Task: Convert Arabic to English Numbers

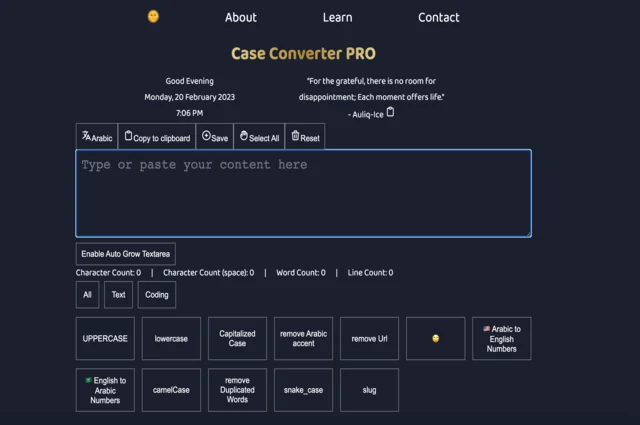Action: [502, 338]
